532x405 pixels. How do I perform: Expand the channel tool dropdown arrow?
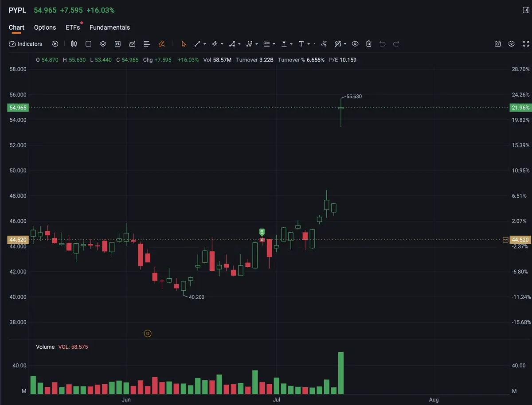pyautogui.click(x=222, y=44)
